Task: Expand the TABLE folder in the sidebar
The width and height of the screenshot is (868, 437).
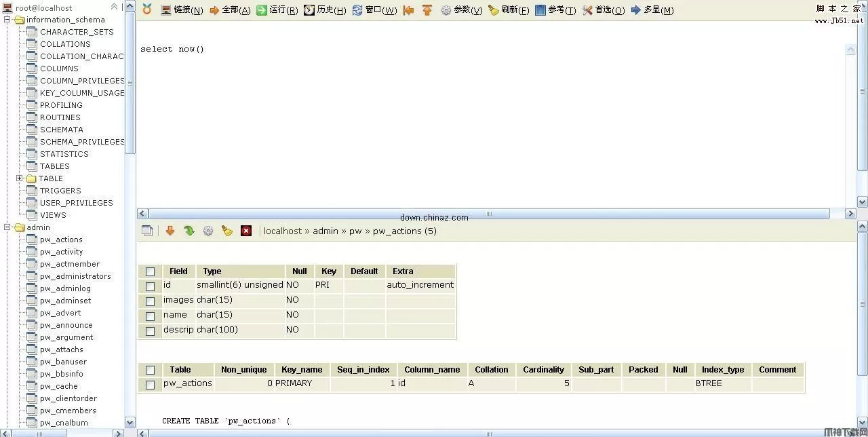Action: pyautogui.click(x=20, y=178)
